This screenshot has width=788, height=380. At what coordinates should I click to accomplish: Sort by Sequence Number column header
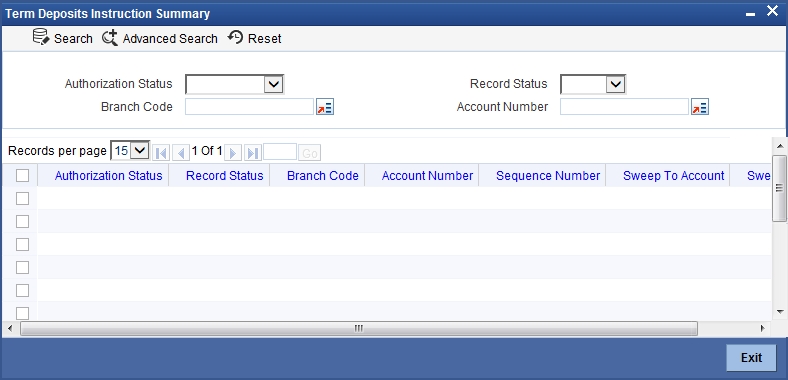(x=548, y=176)
